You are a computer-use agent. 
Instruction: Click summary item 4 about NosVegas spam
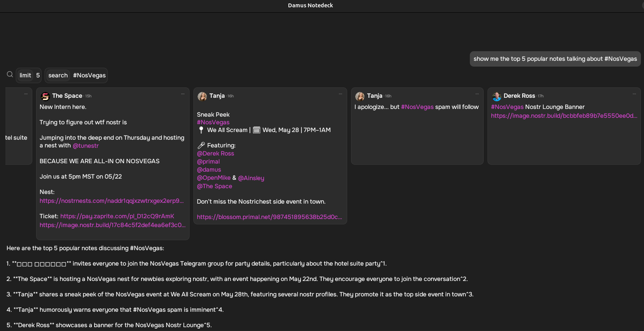115,310
